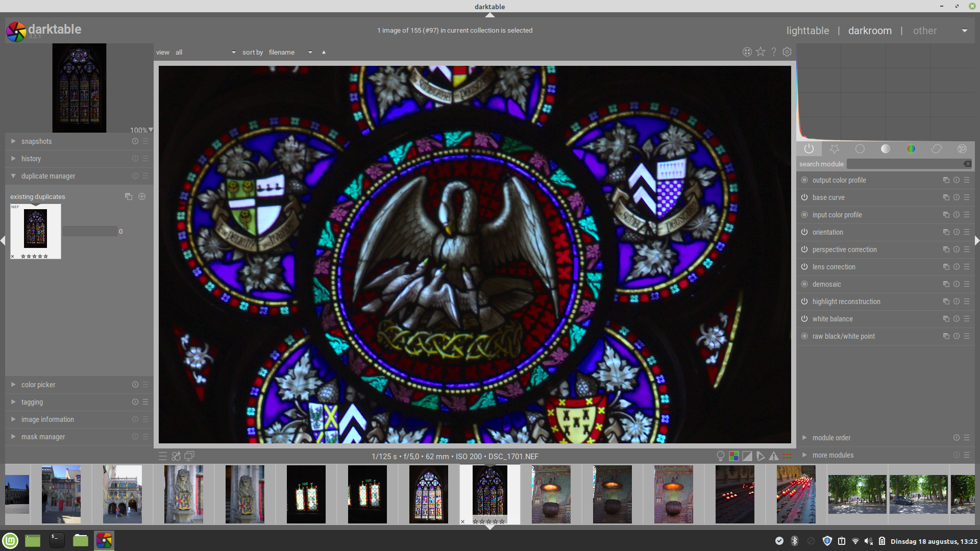980x551 pixels.
Task: Toggle the gamut check warning icon
Action: click(x=774, y=456)
